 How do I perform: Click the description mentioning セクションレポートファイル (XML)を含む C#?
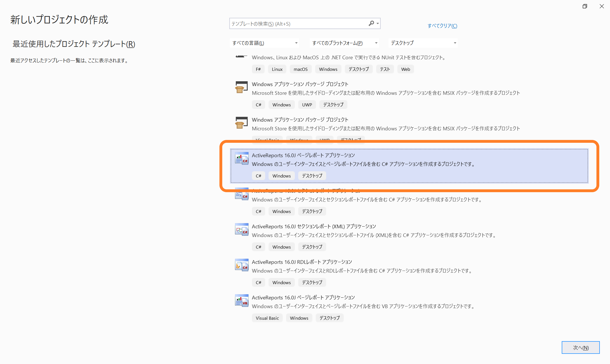point(374,235)
